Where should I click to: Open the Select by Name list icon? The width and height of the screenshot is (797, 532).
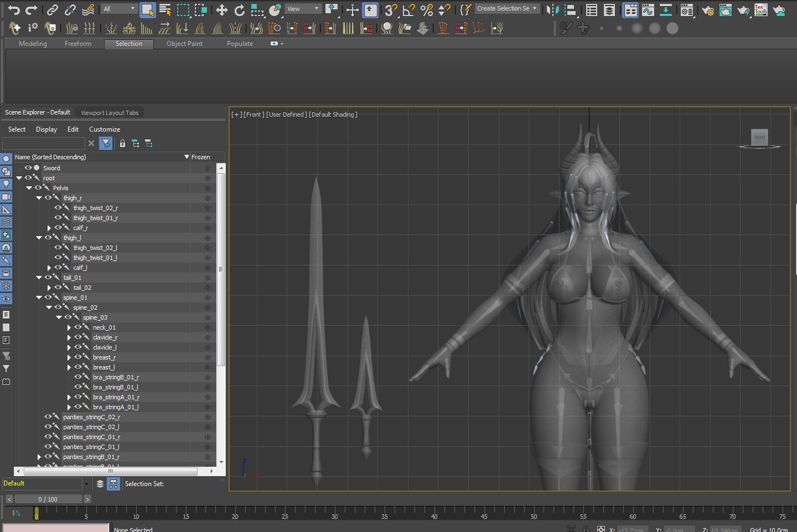(x=165, y=9)
